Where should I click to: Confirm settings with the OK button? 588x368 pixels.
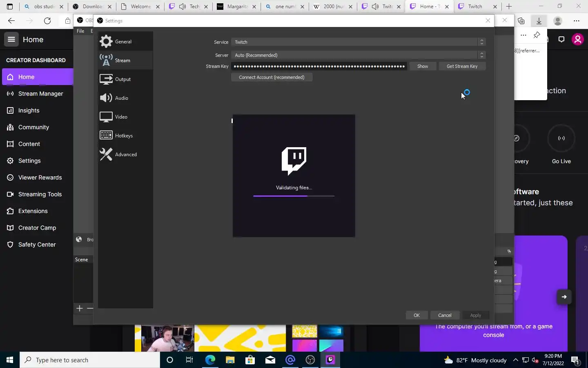pyautogui.click(x=416, y=315)
